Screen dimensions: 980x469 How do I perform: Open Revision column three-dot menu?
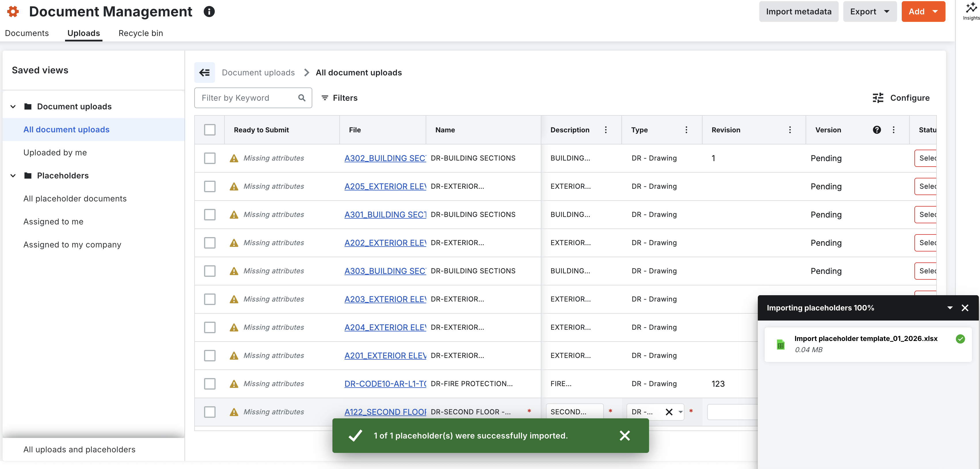click(x=790, y=130)
